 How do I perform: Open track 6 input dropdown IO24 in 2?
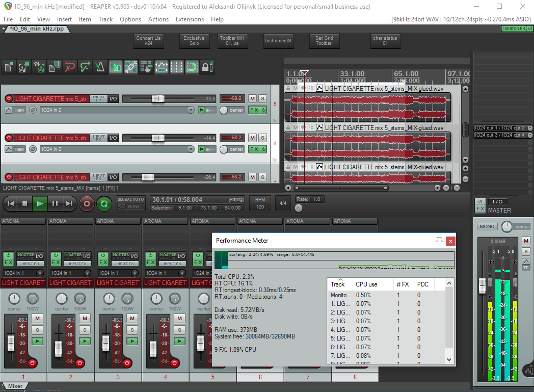point(117,149)
